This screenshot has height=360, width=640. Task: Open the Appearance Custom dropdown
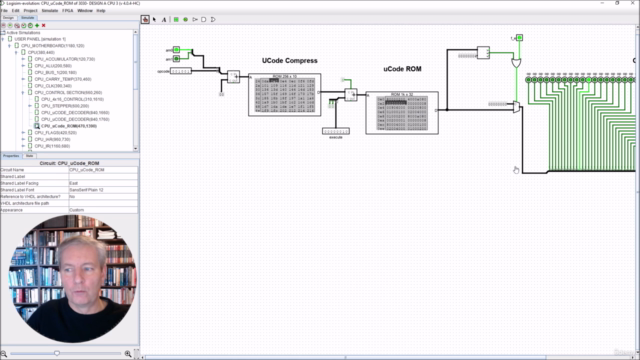(103, 210)
